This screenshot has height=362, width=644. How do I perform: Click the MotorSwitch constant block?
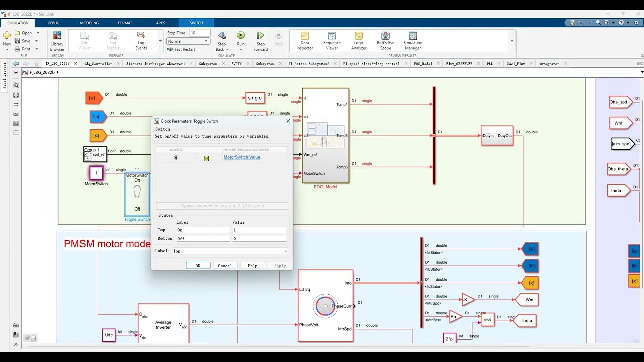(96, 173)
